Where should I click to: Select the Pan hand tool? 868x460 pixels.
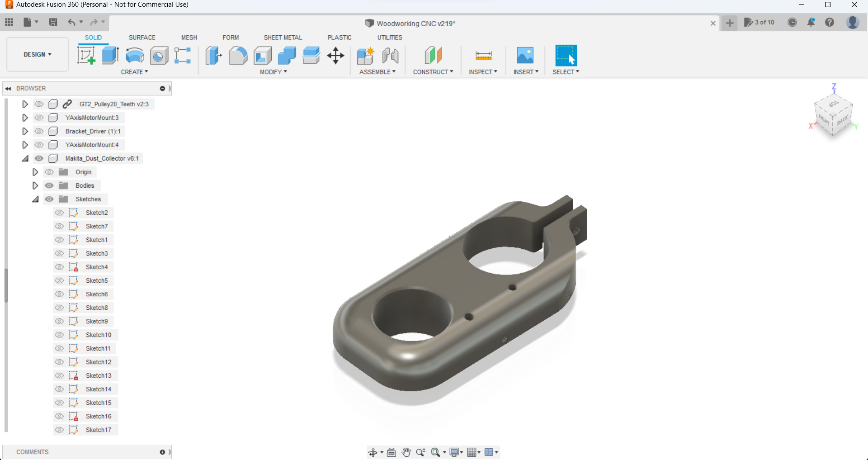[406, 452]
